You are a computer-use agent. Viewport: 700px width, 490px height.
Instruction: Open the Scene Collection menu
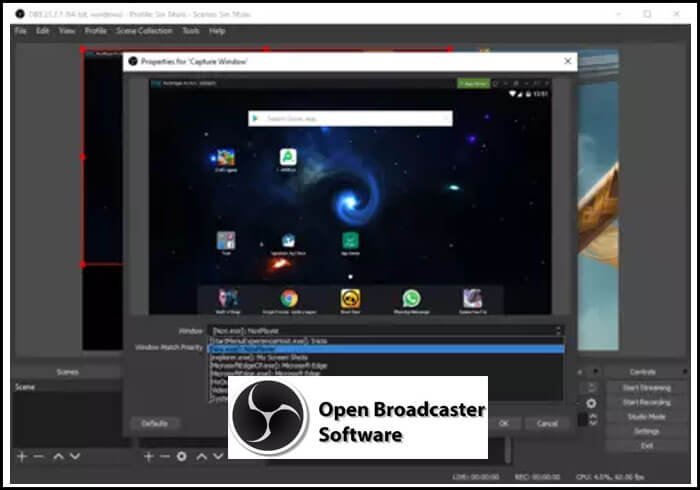[x=144, y=31]
